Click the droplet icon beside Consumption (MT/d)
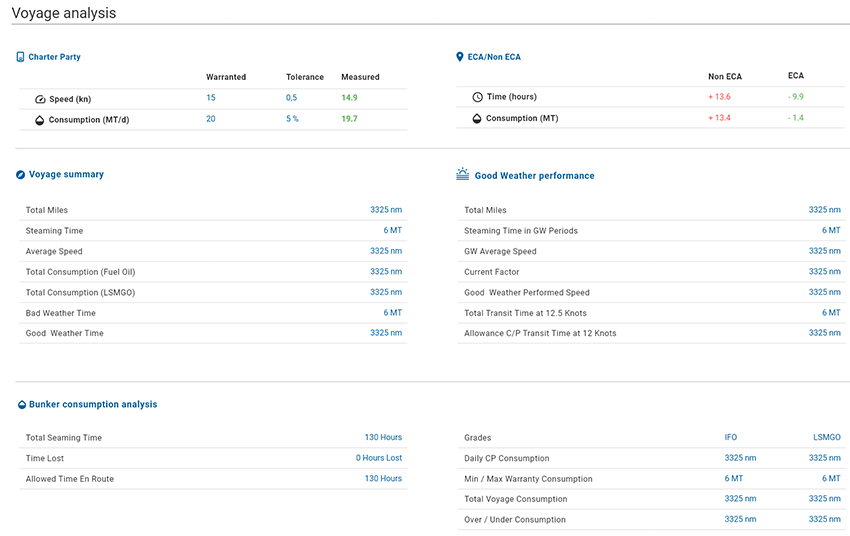 point(40,120)
